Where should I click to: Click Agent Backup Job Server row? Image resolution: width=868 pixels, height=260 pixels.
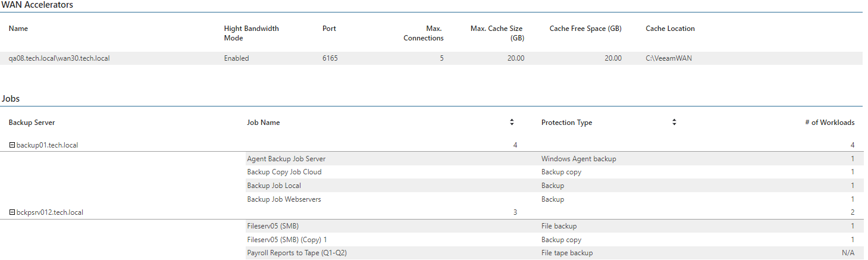click(550, 159)
